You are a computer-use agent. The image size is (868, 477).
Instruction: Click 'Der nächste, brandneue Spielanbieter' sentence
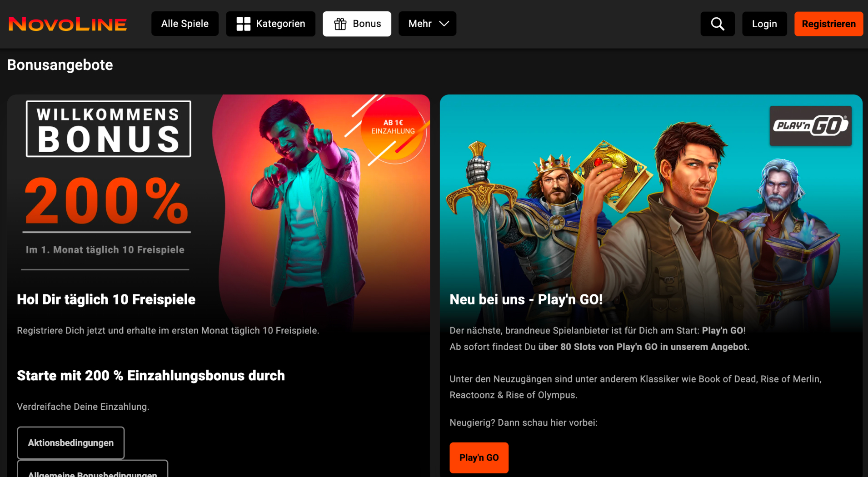[x=598, y=331]
